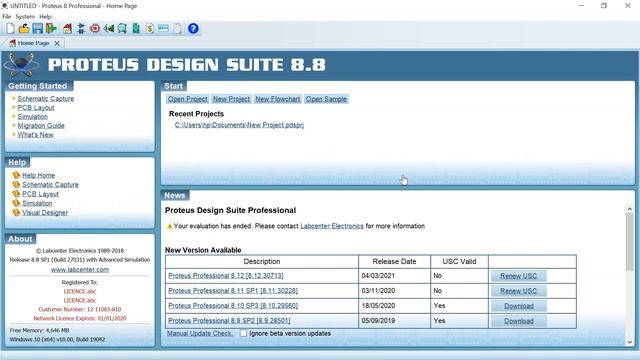
Task: Open the File menu
Action: [7, 17]
